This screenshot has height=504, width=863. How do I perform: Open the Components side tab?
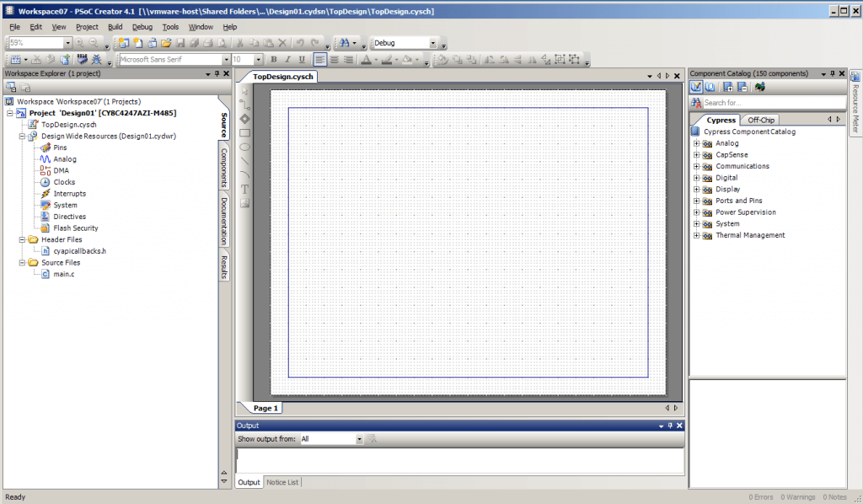(x=224, y=168)
